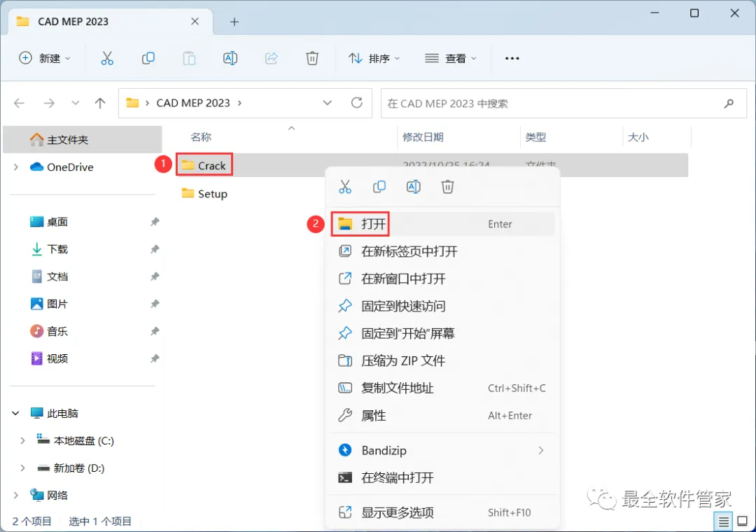
Task: Choose 在新标签页中打开
Action: [442, 251]
